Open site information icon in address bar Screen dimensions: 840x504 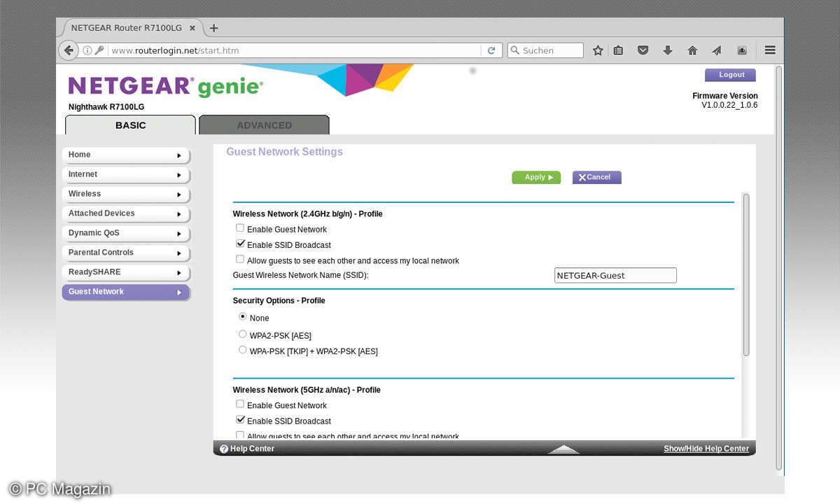pos(87,50)
